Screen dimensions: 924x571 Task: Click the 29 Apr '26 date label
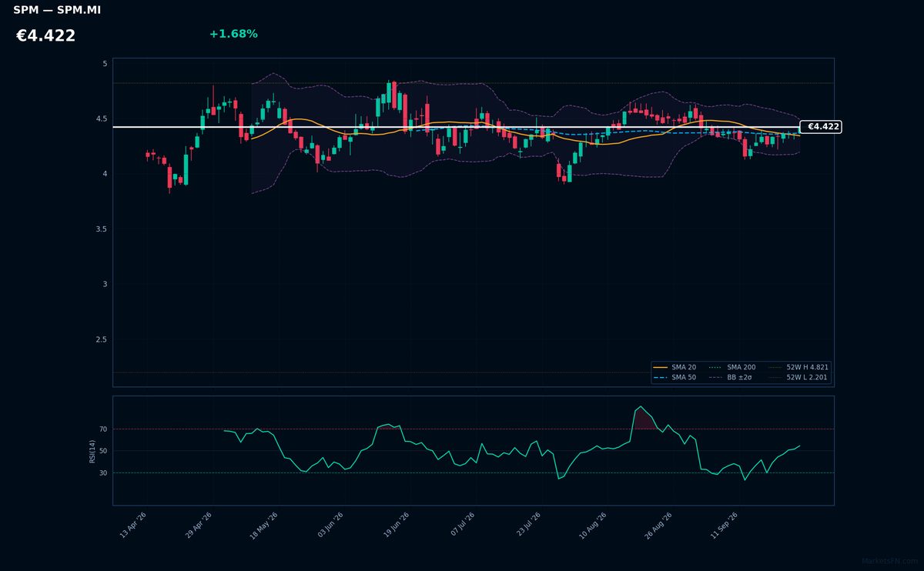tap(199, 525)
